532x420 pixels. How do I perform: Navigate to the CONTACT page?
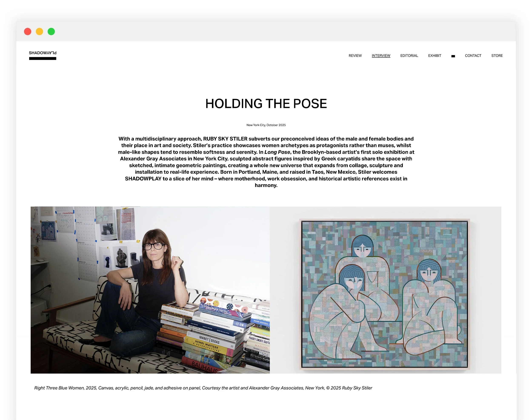[473, 56]
